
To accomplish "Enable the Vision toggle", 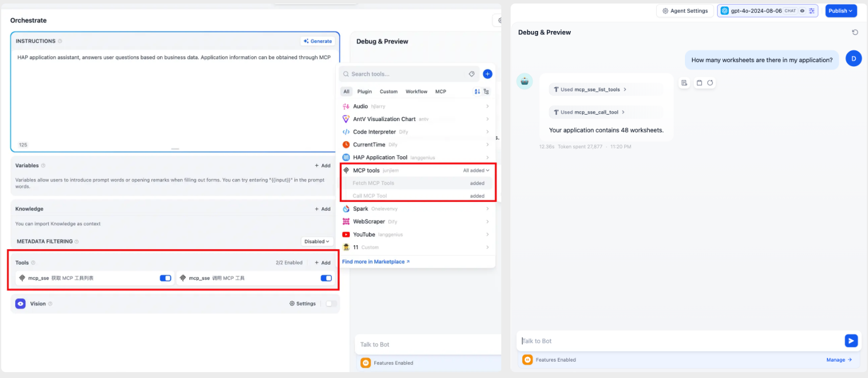I will (x=331, y=304).
